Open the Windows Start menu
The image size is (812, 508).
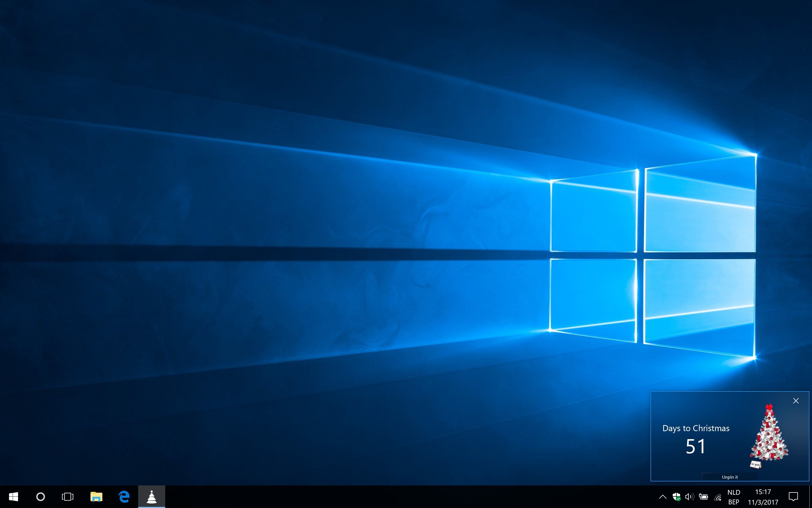click(14, 497)
